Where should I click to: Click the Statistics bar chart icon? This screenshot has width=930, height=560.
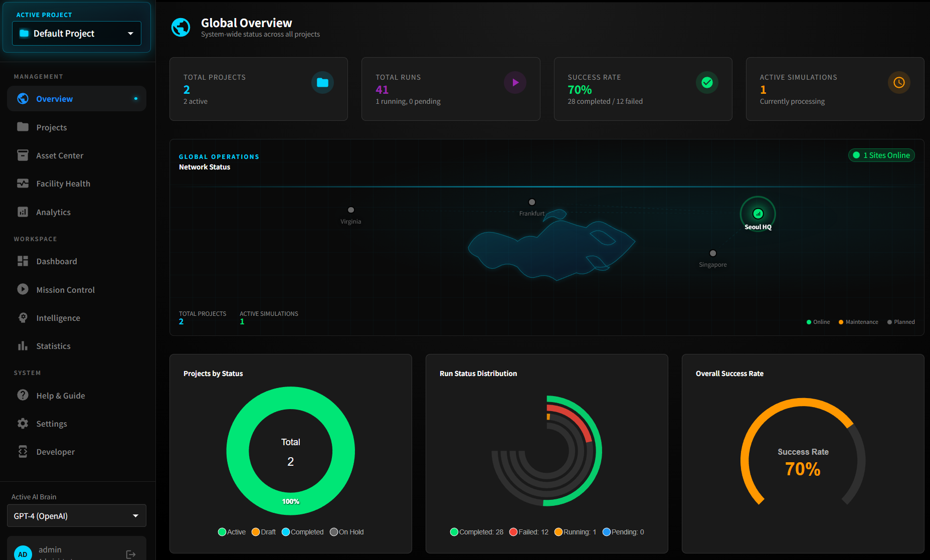[x=23, y=346]
